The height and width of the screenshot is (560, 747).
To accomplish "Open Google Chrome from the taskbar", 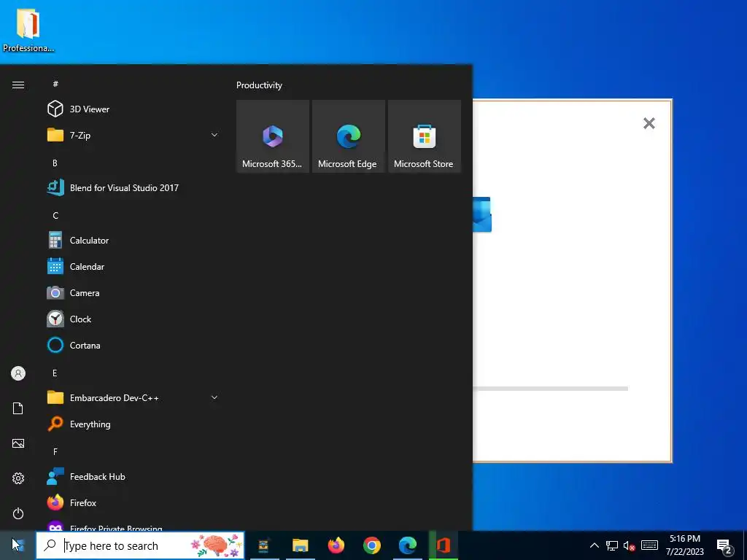I will [372, 545].
